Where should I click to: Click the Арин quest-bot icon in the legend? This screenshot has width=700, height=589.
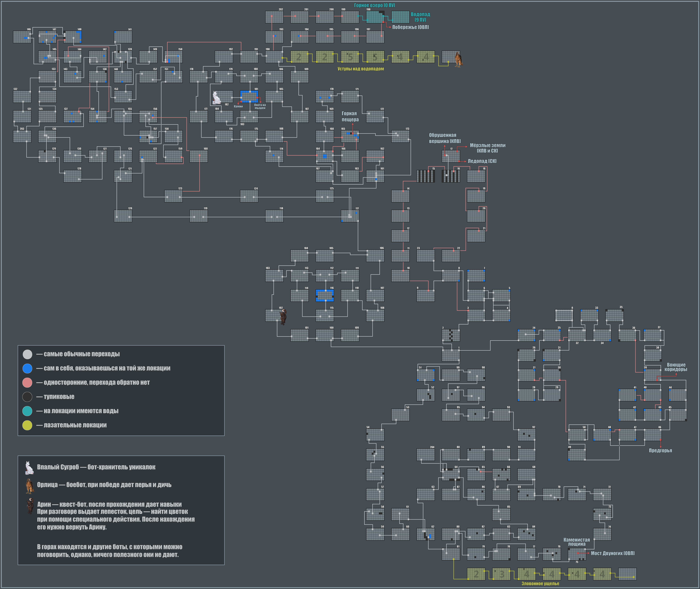click(x=30, y=506)
